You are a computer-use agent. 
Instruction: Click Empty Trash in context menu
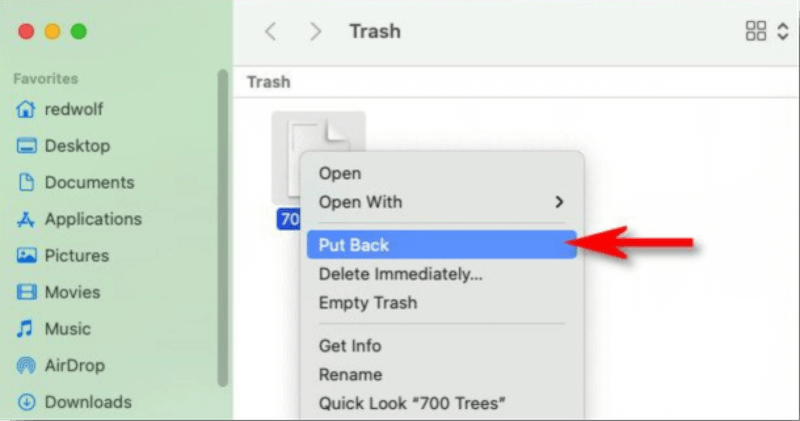pyautogui.click(x=367, y=302)
